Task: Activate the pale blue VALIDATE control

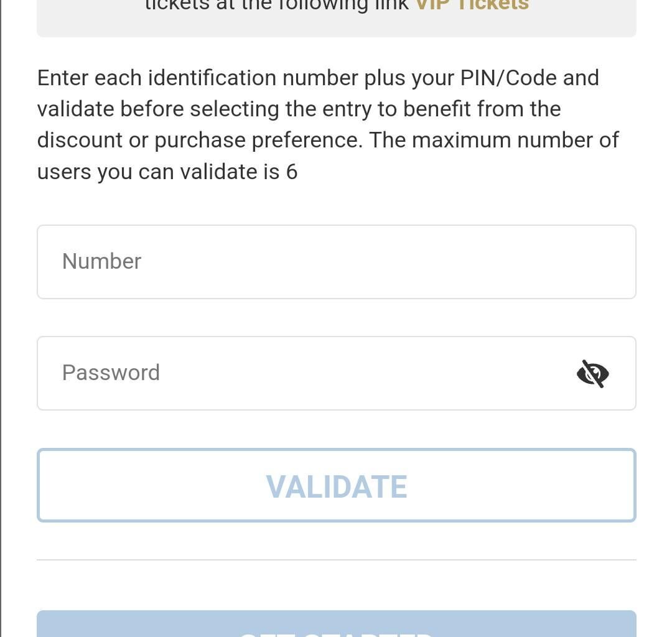Action: point(336,485)
